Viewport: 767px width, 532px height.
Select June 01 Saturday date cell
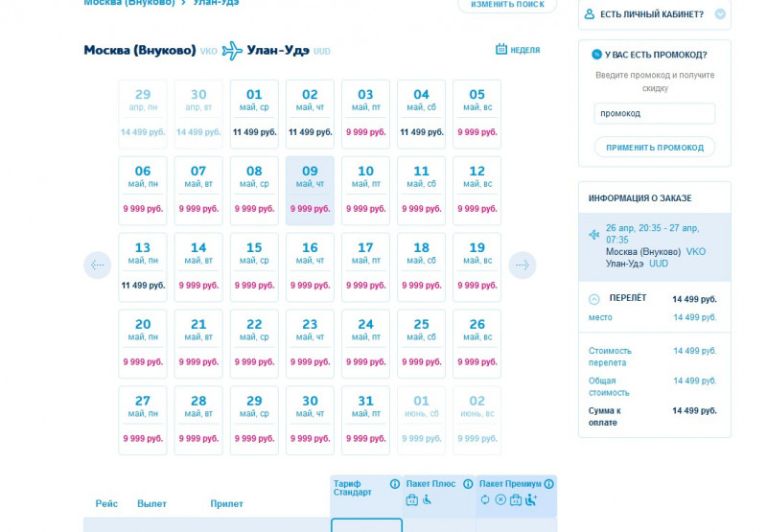point(422,421)
